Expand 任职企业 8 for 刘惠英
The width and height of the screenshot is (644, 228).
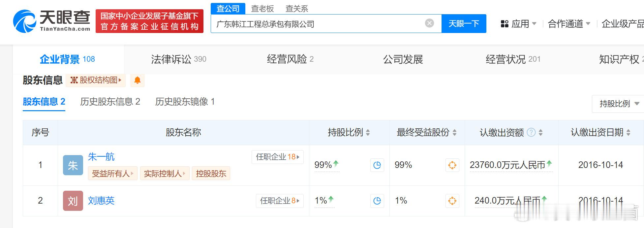tap(280, 201)
